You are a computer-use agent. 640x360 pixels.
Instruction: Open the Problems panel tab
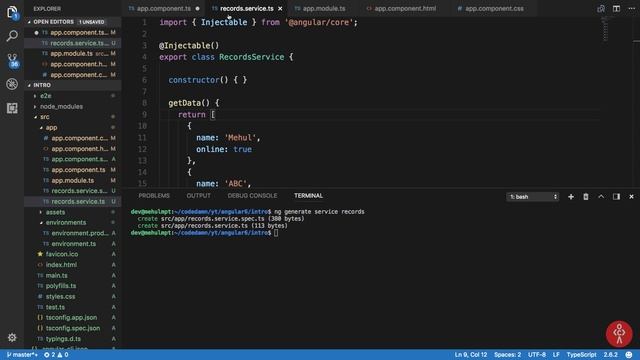coord(154,196)
